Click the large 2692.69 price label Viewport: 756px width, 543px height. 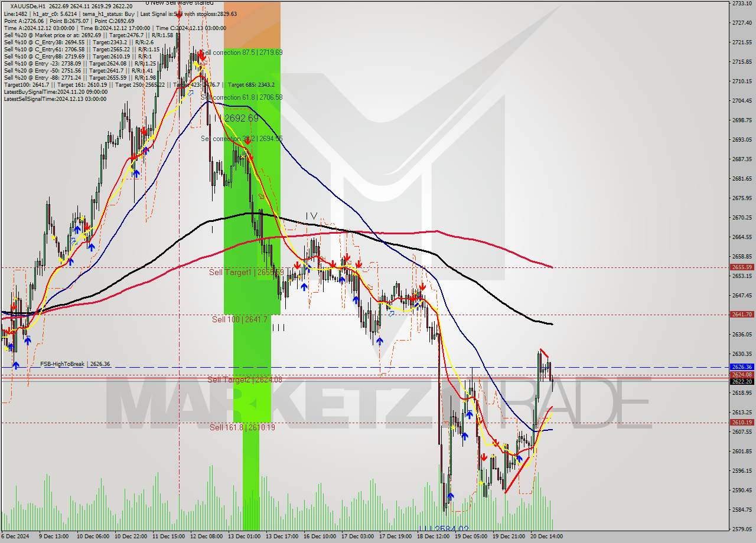click(x=241, y=119)
